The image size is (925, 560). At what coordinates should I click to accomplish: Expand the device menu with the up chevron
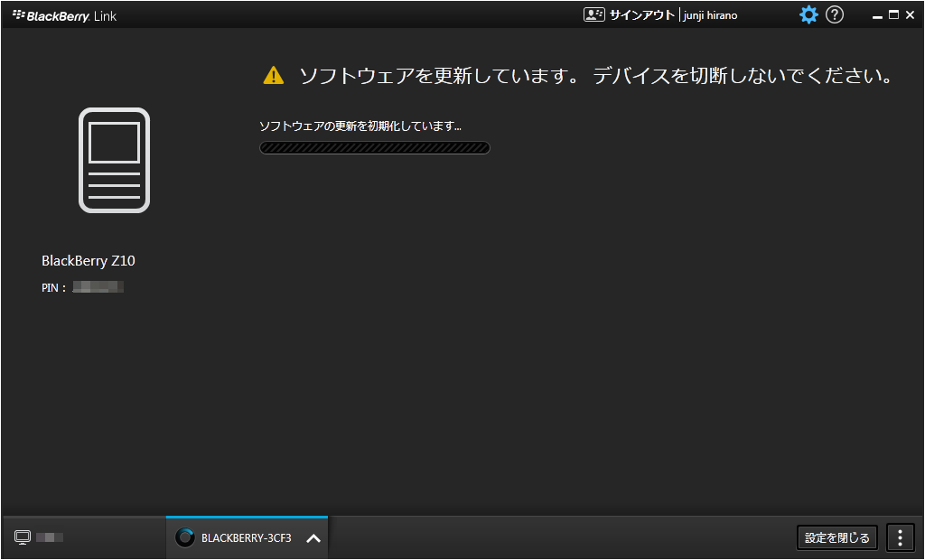(313, 538)
